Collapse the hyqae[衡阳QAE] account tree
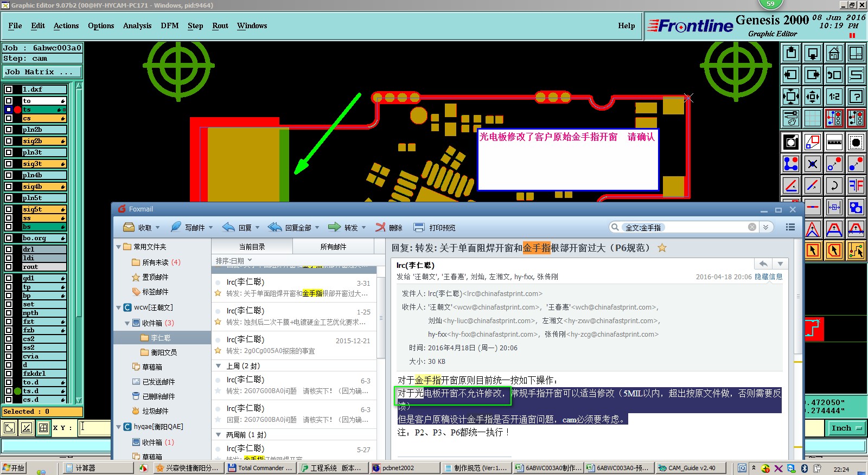868x475 pixels. point(118,427)
